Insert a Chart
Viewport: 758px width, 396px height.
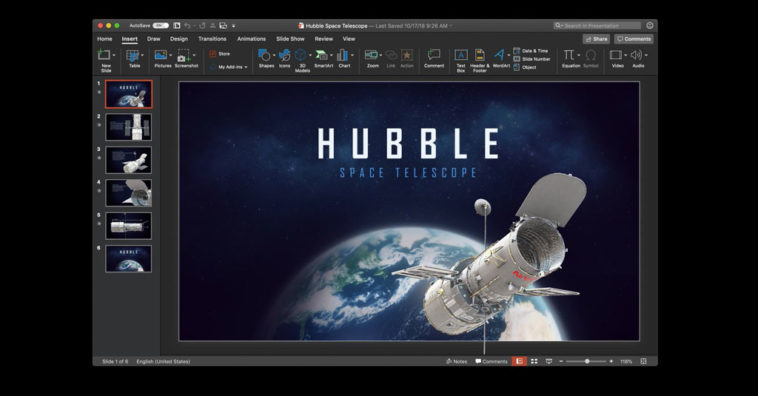pyautogui.click(x=343, y=59)
